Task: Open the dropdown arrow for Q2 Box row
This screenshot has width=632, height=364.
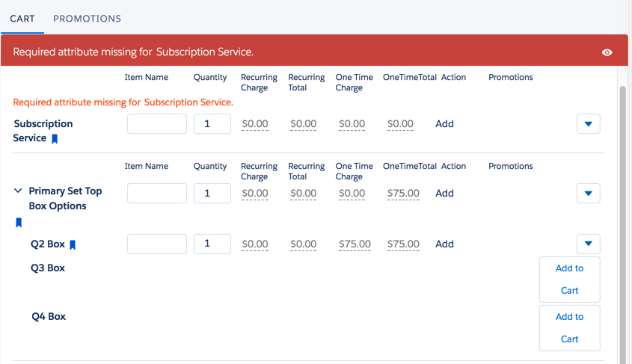Action: tap(588, 244)
